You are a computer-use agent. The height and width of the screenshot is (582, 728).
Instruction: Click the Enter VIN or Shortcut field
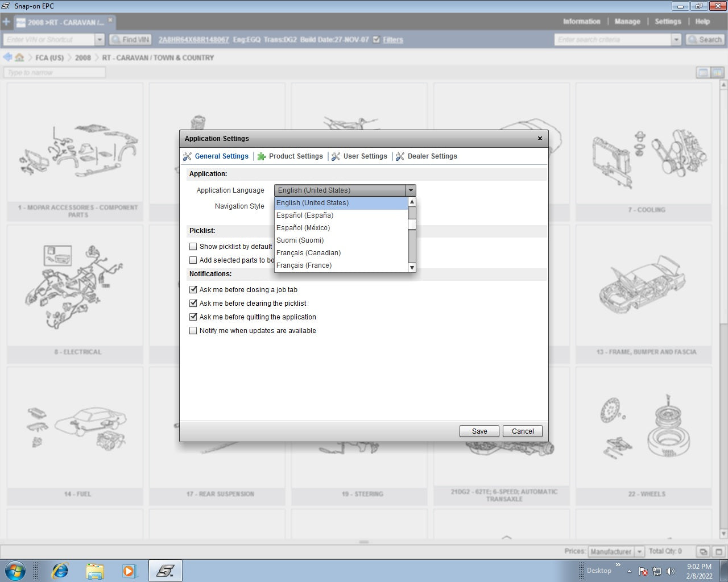pyautogui.click(x=49, y=40)
